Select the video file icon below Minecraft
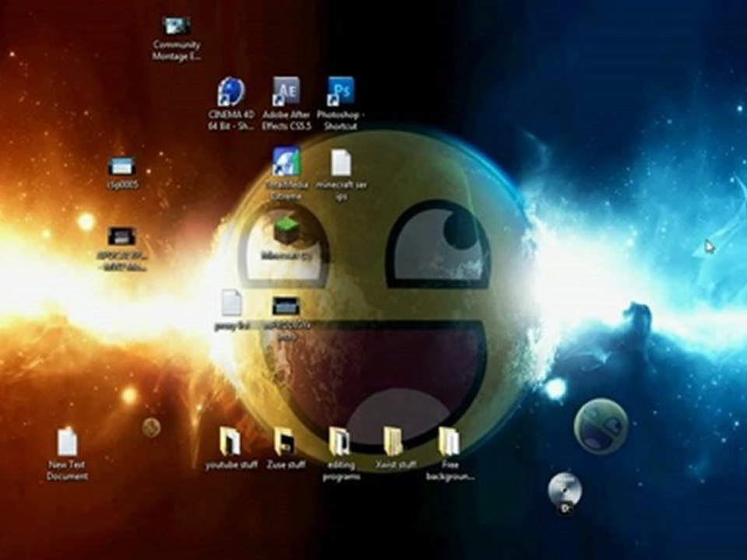 286,306
